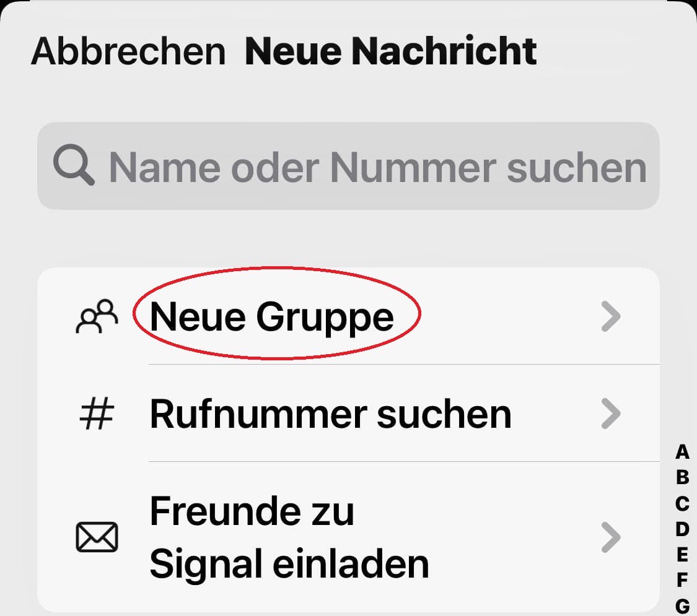697x616 pixels.
Task: Open Neue Gruppe via its group icon
Action: (97, 316)
